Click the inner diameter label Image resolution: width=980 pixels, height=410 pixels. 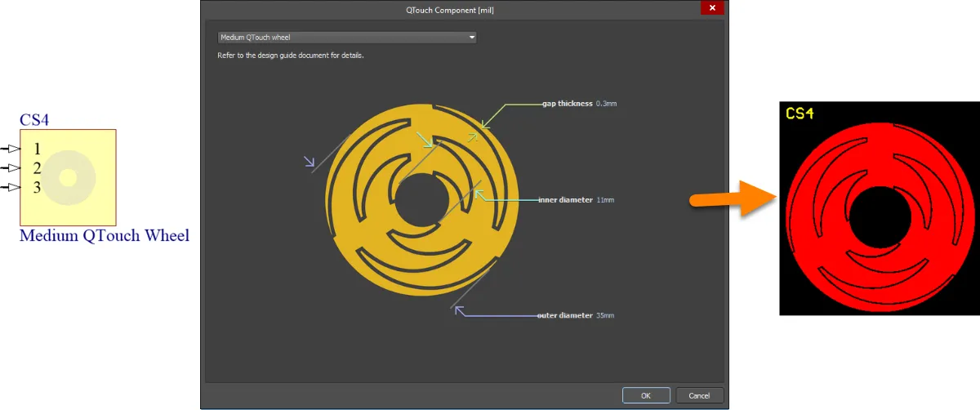click(x=565, y=200)
